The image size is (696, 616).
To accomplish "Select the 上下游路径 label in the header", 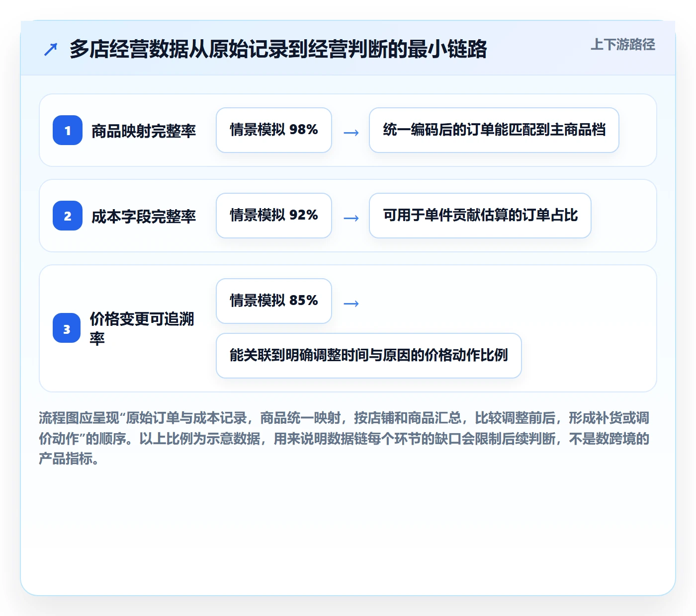I will 623,44.
